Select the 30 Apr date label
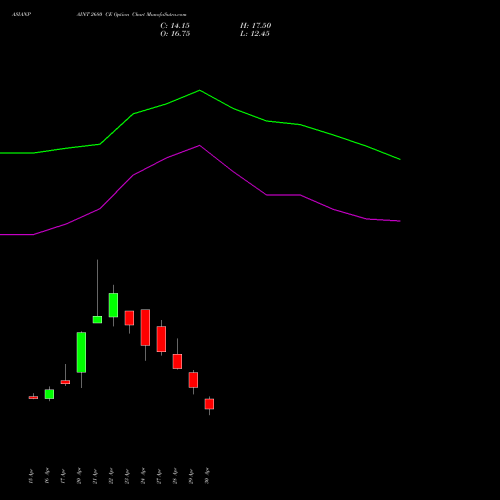The image size is (500, 500). click(x=207, y=476)
